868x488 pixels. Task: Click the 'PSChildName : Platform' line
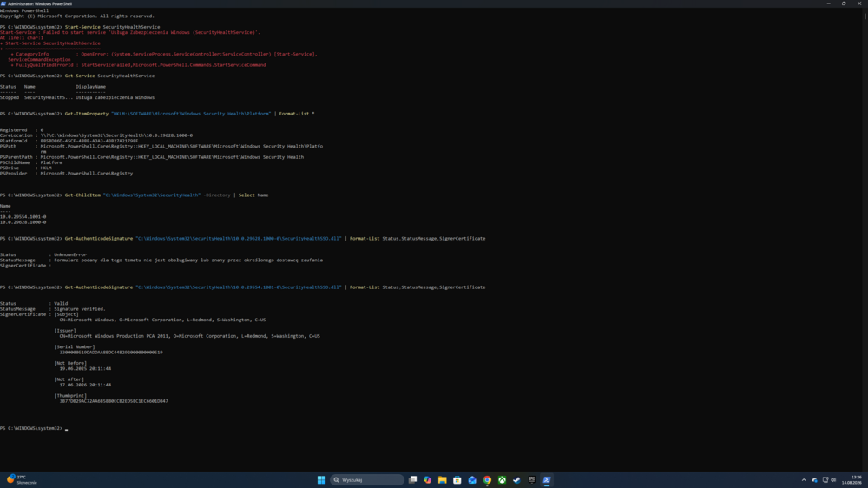pos(31,162)
